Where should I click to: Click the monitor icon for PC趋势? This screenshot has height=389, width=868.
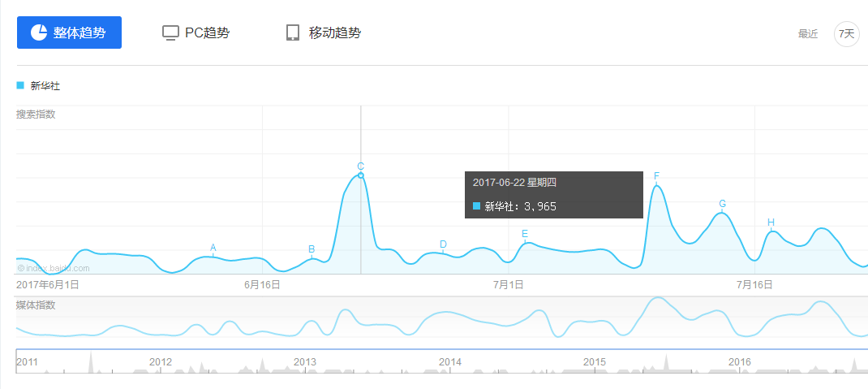[170, 32]
